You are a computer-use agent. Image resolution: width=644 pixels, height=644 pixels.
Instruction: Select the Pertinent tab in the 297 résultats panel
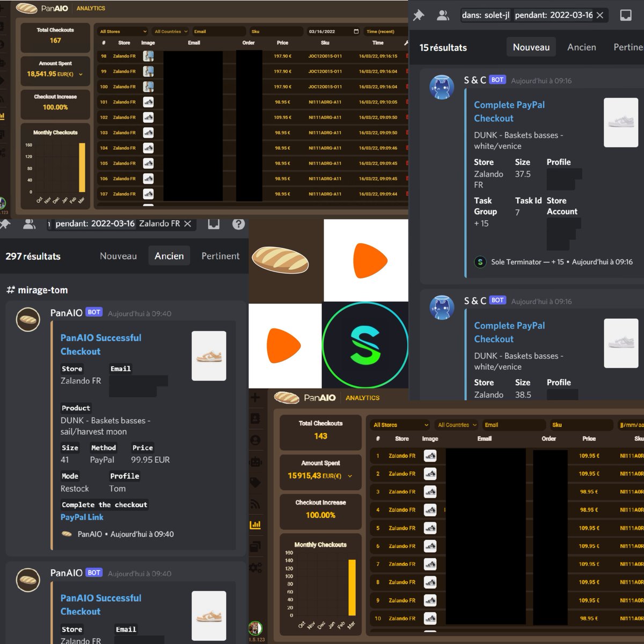tap(221, 257)
